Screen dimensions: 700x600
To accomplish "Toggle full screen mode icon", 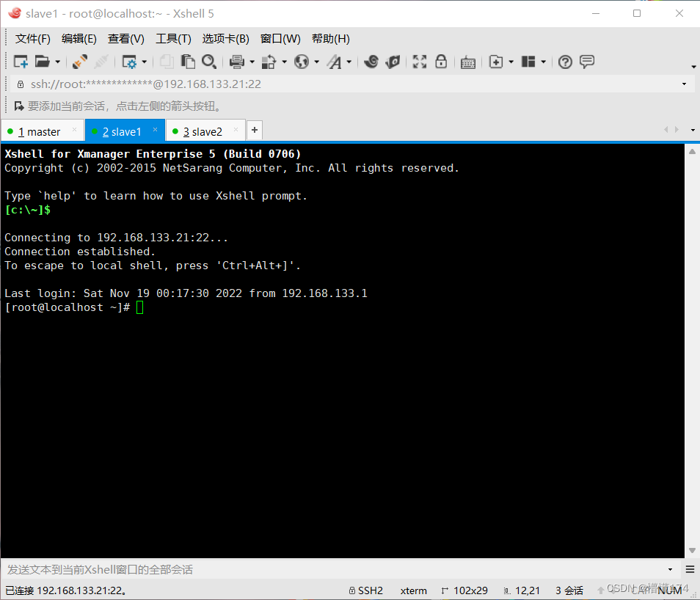I will point(420,62).
